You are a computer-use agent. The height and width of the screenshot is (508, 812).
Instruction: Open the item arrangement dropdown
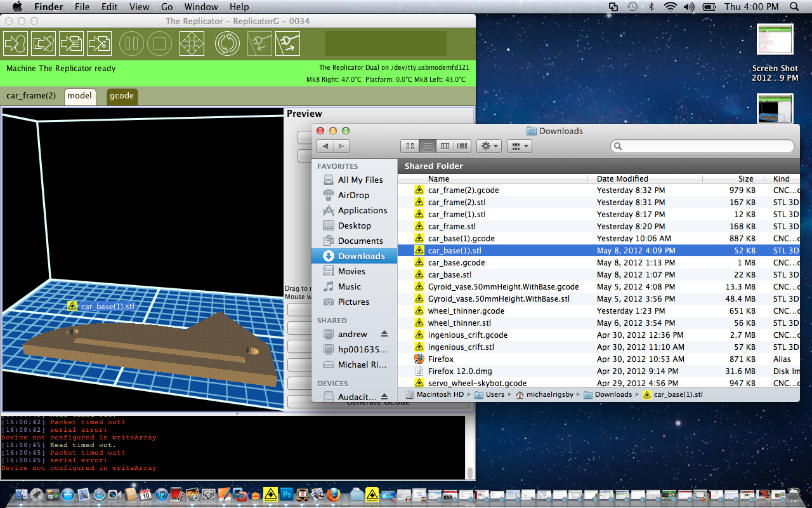tap(519, 145)
